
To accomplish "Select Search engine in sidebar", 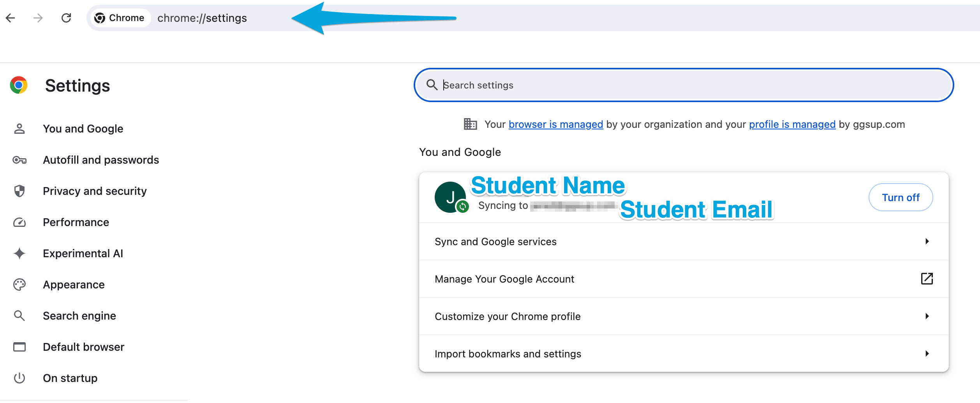I will point(79,316).
